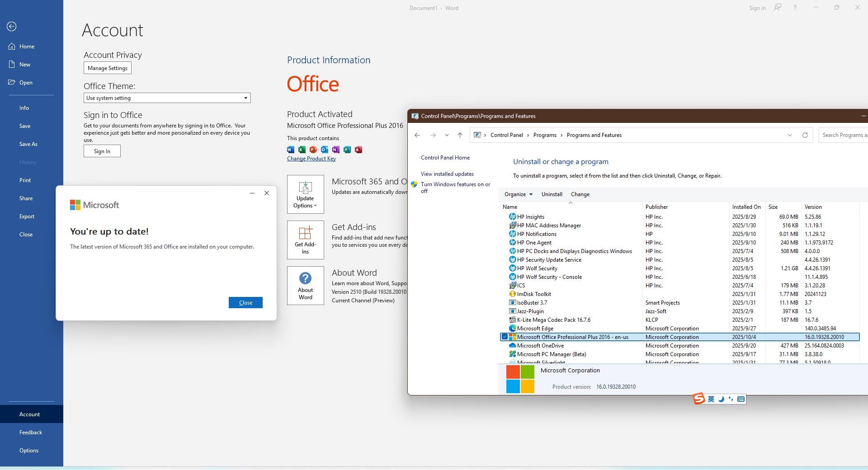Click the help question mark in Word title bar
The width and height of the screenshot is (868, 470).
point(795,8)
